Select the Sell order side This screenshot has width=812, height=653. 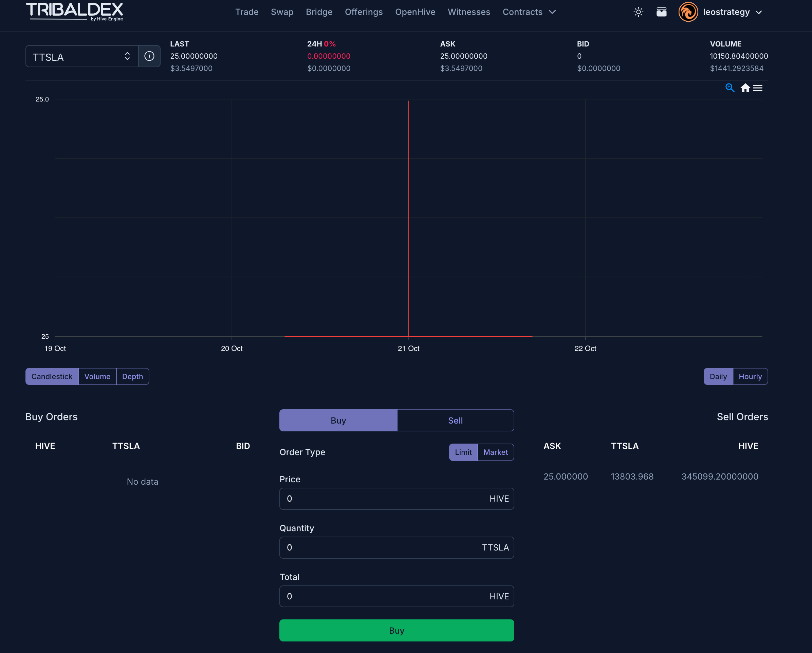point(455,420)
